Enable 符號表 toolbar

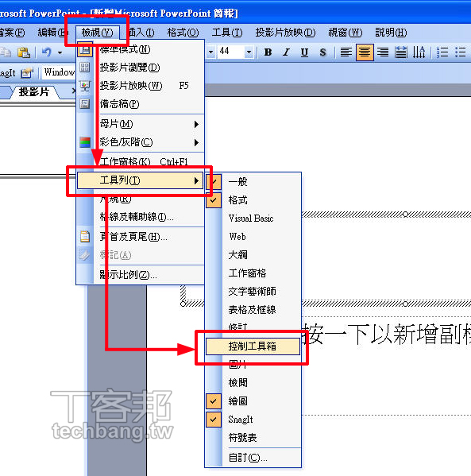(253, 437)
